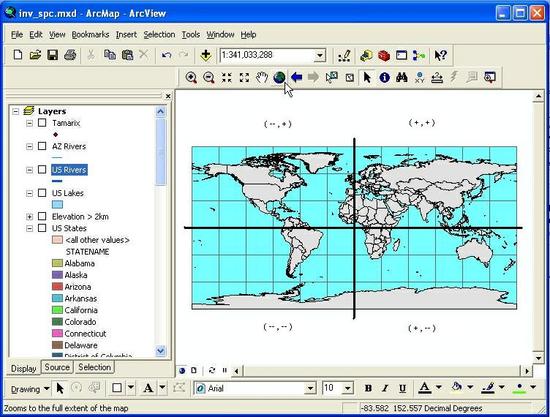Viewport: 550px width, 417px height.
Task: Click the US Lakes light blue symbol
Action: point(57,204)
